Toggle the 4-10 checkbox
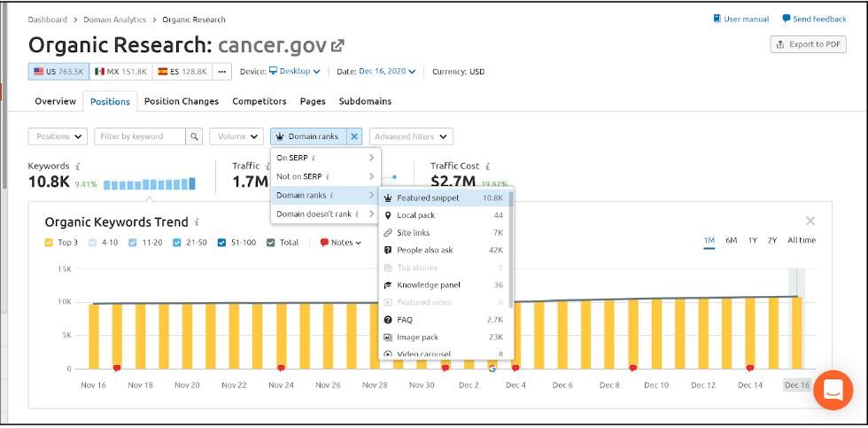Image resolution: width=868 pixels, height=428 pixels. [x=92, y=243]
